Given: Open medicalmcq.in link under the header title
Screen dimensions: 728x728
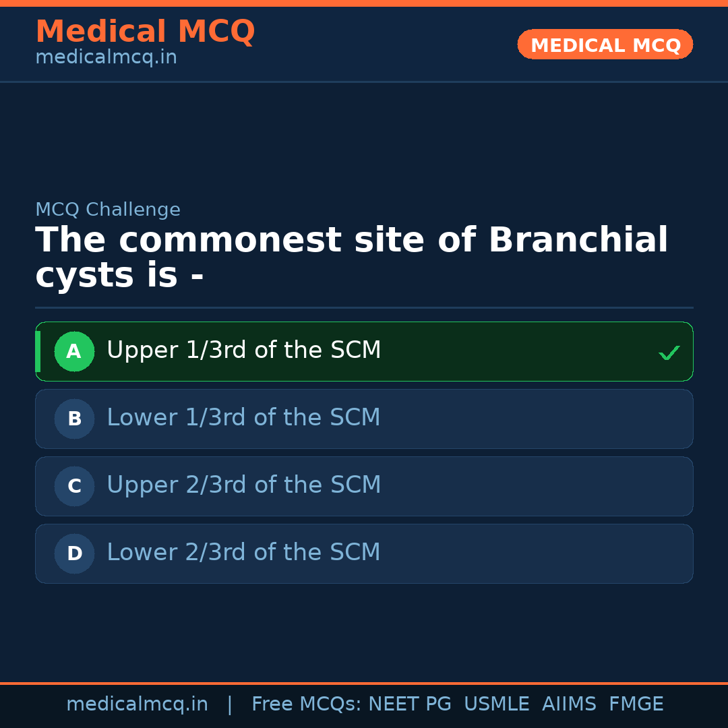Looking at the screenshot, I should (106, 58).
